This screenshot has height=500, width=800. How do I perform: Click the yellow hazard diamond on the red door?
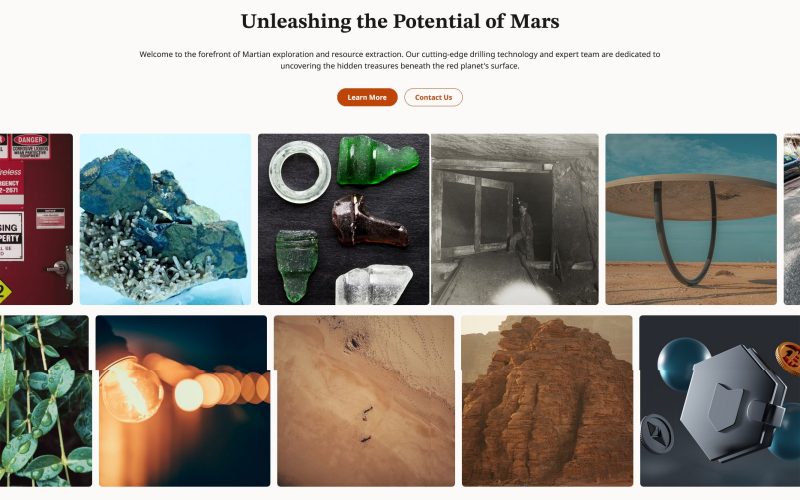pos(4,291)
